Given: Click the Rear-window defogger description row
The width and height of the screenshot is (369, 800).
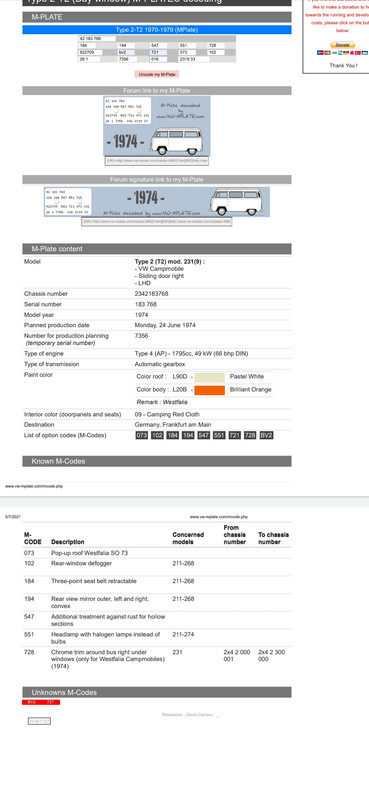Looking at the screenshot, I should coord(81,564).
